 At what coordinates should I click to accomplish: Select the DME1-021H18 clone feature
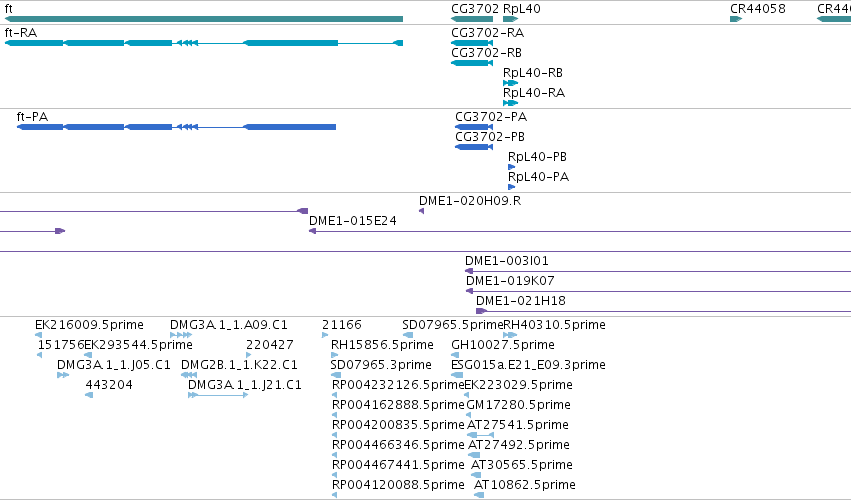[x=663, y=311]
